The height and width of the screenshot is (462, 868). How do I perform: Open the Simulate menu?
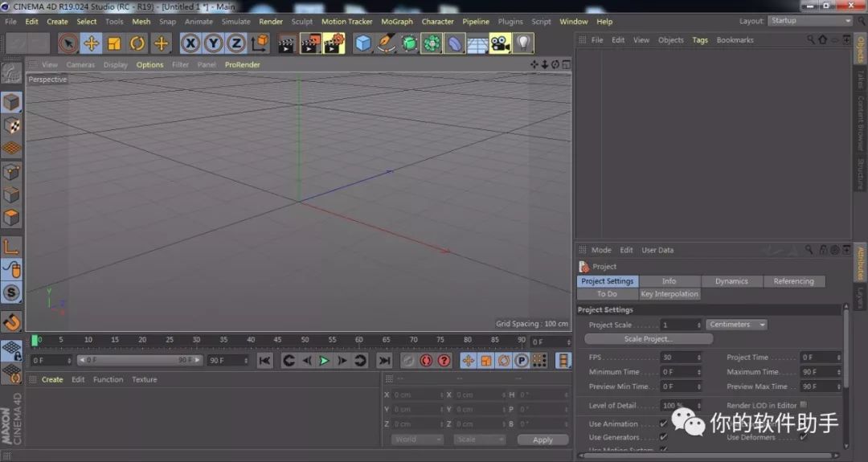tap(235, 22)
